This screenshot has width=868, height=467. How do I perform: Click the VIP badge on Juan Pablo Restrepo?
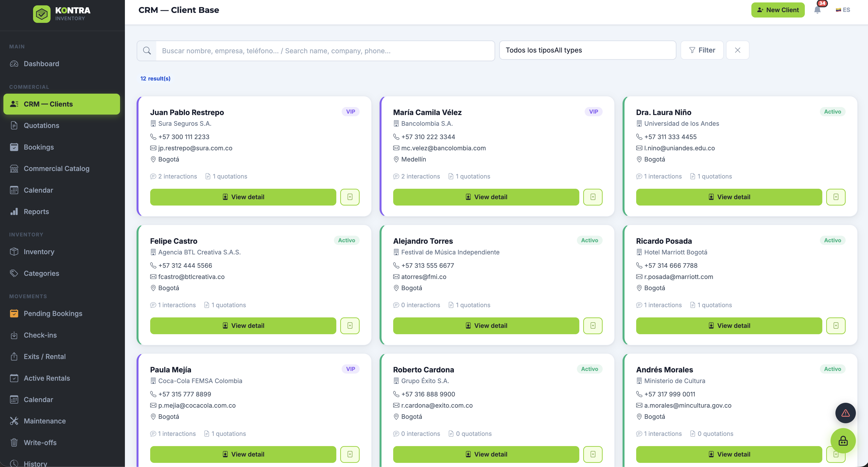350,112
